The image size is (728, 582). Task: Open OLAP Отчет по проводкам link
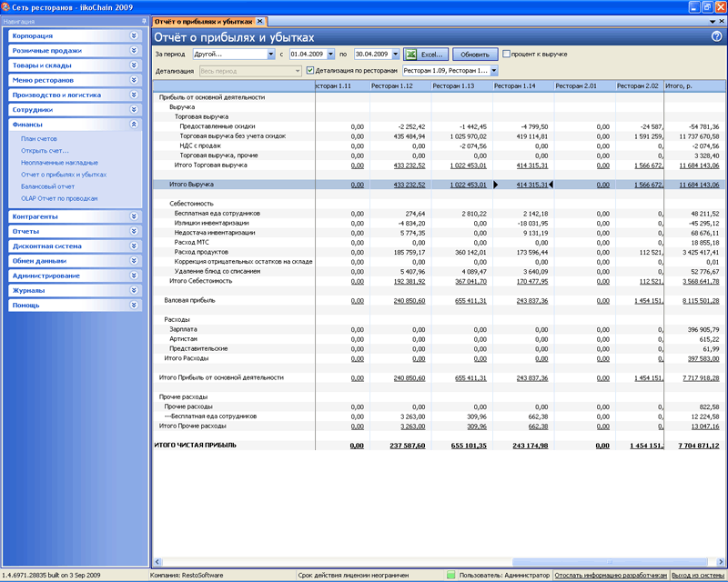coord(59,198)
